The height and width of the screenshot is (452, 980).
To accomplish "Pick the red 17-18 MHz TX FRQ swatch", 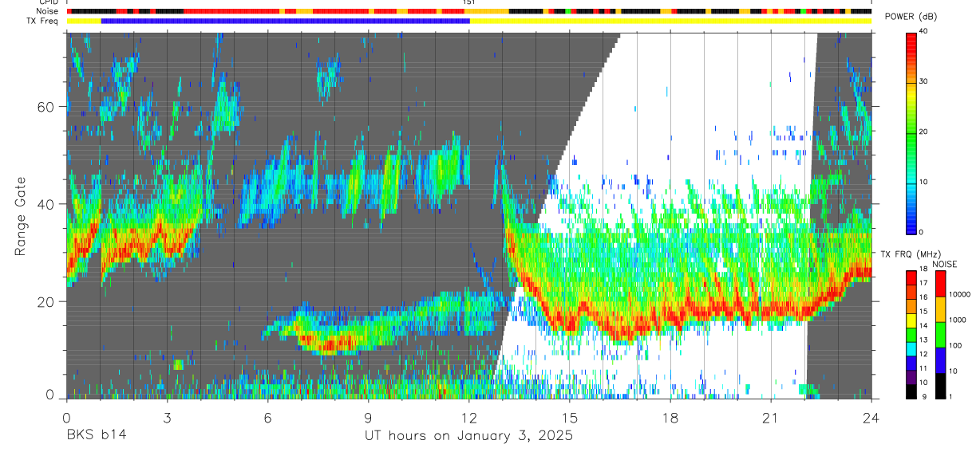I will pyautogui.click(x=911, y=278).
